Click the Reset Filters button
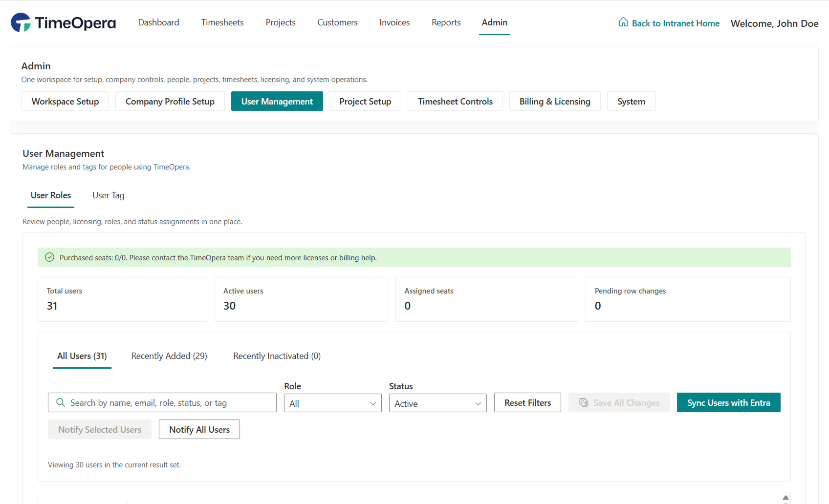829x504 pixels. click(527, 402)
